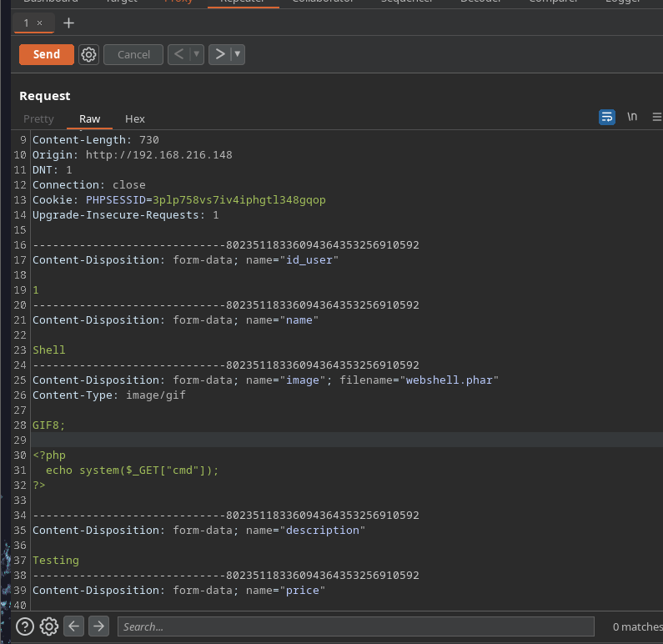Click Testing value on line 37
This screenshot has width=663, height=644.
(x=56, y=561)
